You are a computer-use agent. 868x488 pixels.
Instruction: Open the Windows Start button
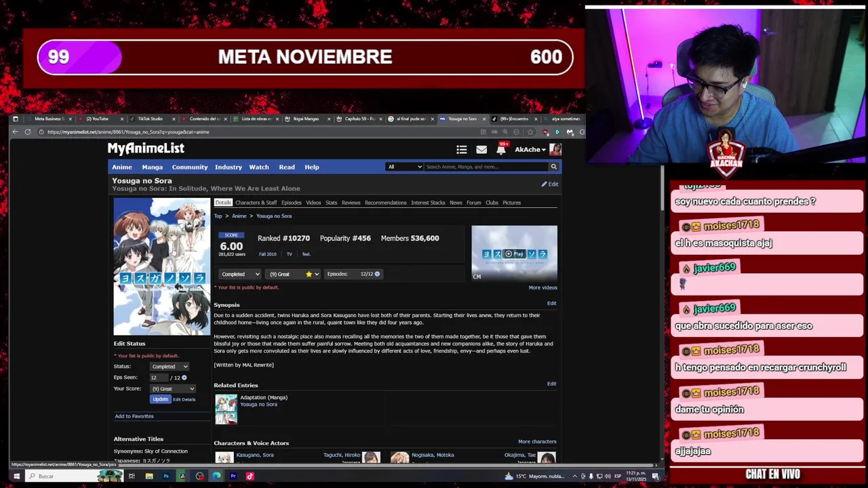click(16, 476)
